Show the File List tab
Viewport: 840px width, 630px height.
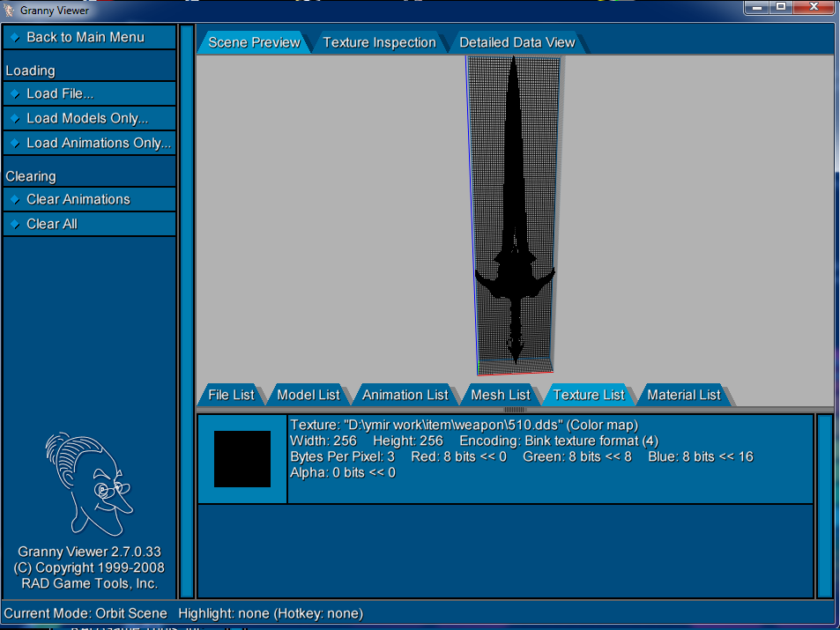[x=231, y=395]
